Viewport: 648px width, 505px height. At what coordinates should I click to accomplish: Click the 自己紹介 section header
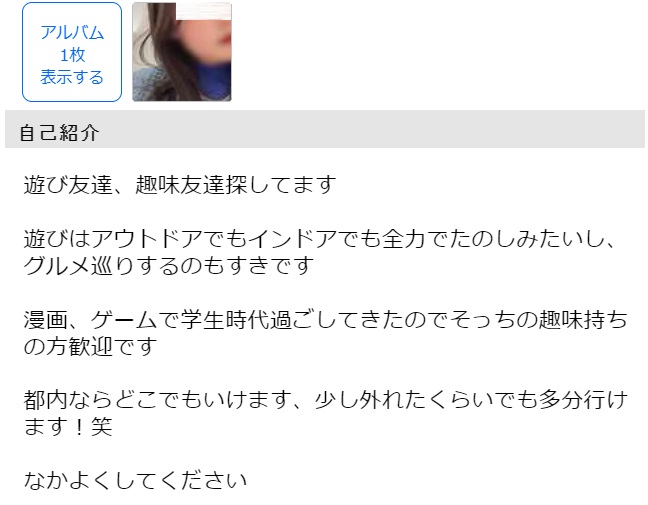(x=60, y=133)
